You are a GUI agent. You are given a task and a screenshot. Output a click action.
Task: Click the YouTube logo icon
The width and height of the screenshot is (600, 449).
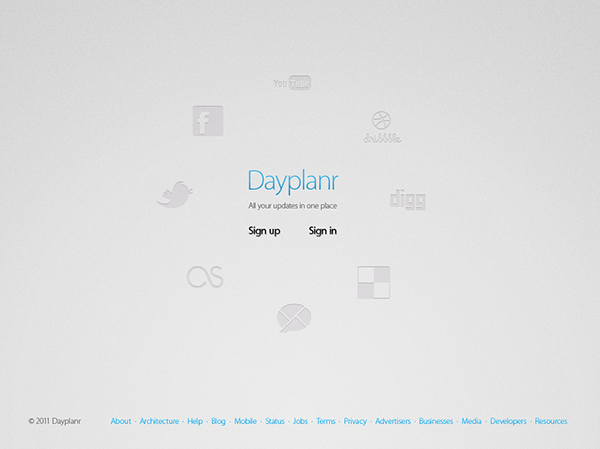(292, 83)
